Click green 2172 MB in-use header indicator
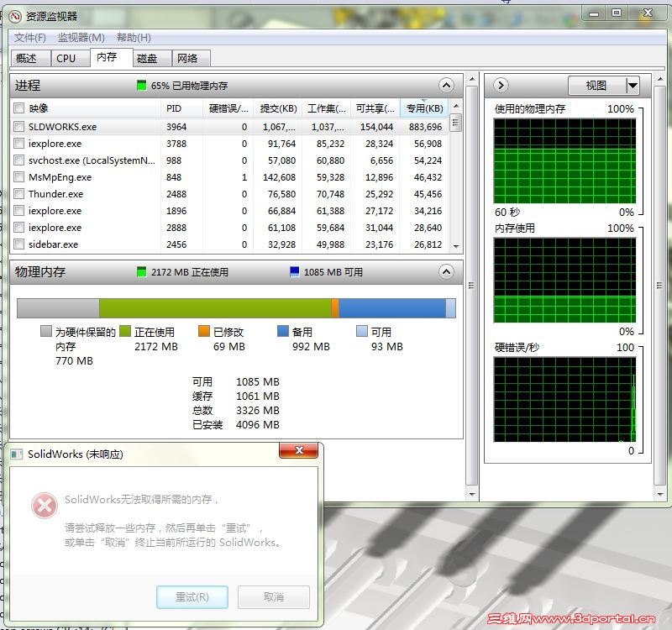The height and width of the screenshot is (630, 672). (141, 271)
